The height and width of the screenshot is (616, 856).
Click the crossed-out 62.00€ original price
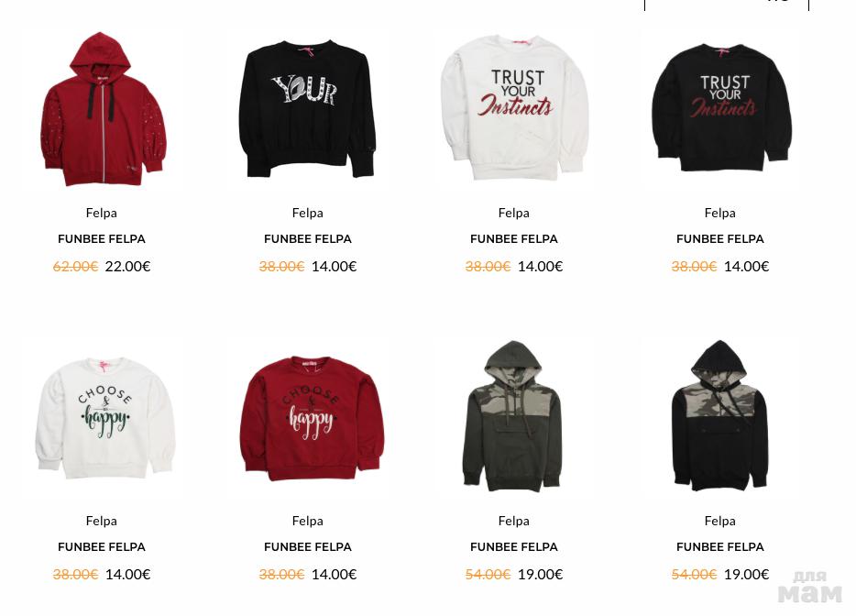point(75,267)
